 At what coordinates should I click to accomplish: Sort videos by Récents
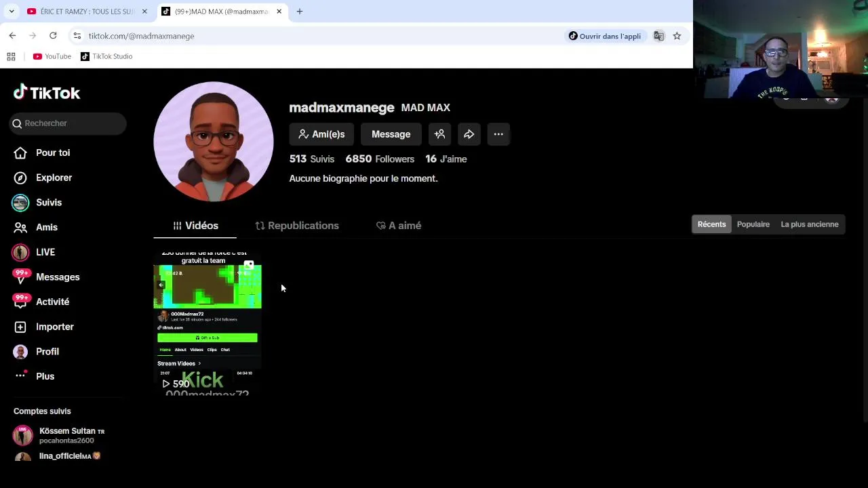point(711,224)
